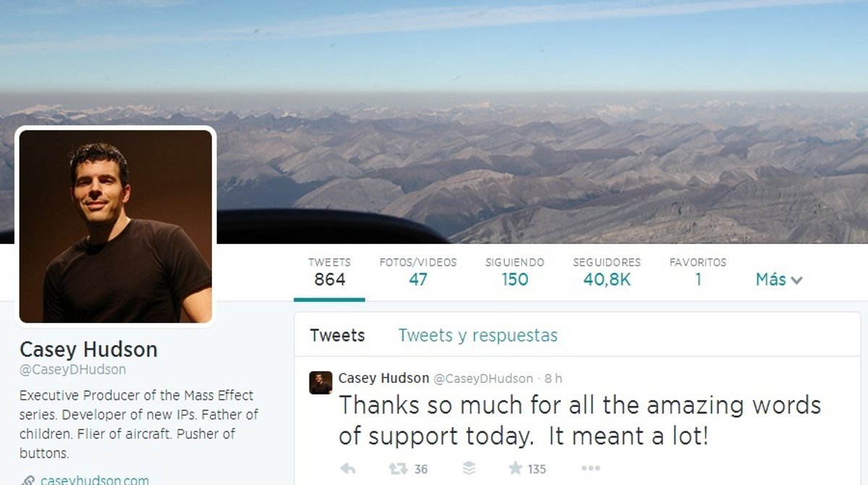The height and width of the screenshot is (485, 868).
Task: Open the TWEETS 864 count
Action: [329, 272]
